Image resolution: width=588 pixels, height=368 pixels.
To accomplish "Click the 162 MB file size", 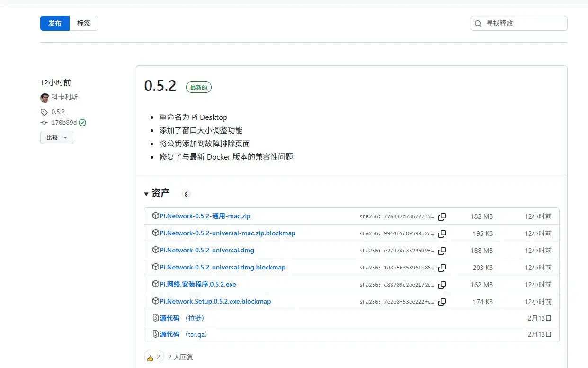I will [481, 285].
